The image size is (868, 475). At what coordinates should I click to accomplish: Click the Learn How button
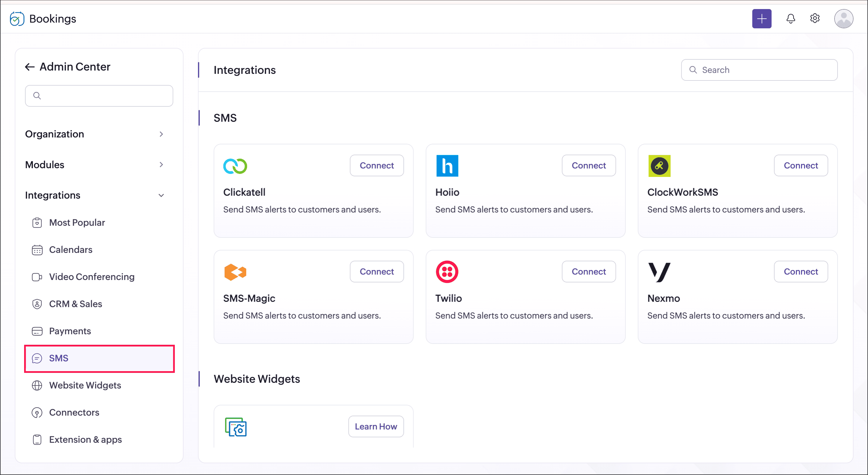tap(376, 426)
